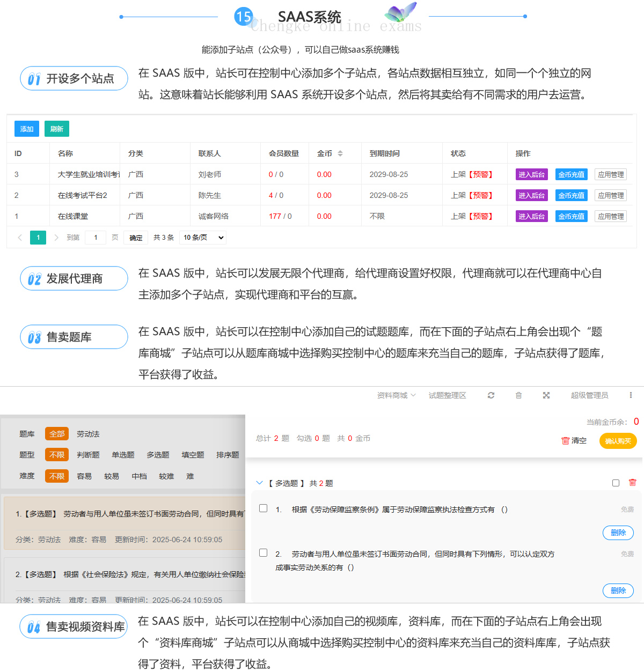Open the 试题整理区 menu item
The height and width of the screenshot is (672, 644).
coord(447,395)
